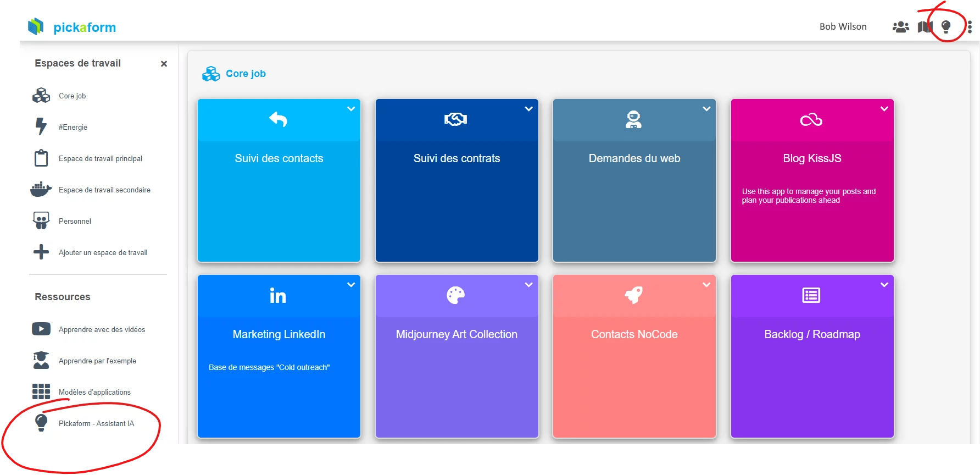Click the list icon on Backlog / Roadmap
Screen dimensions: 980x475
click(x=811, y=295)
